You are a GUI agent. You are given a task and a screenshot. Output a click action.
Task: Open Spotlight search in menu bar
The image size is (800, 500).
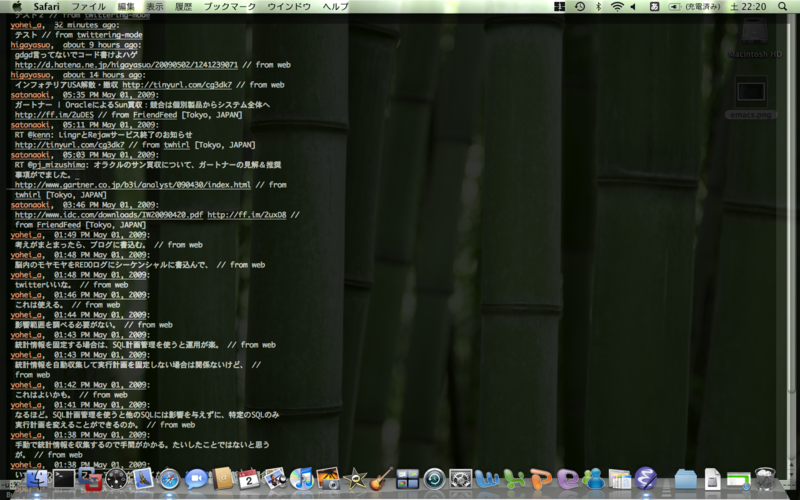coord(782,7)
